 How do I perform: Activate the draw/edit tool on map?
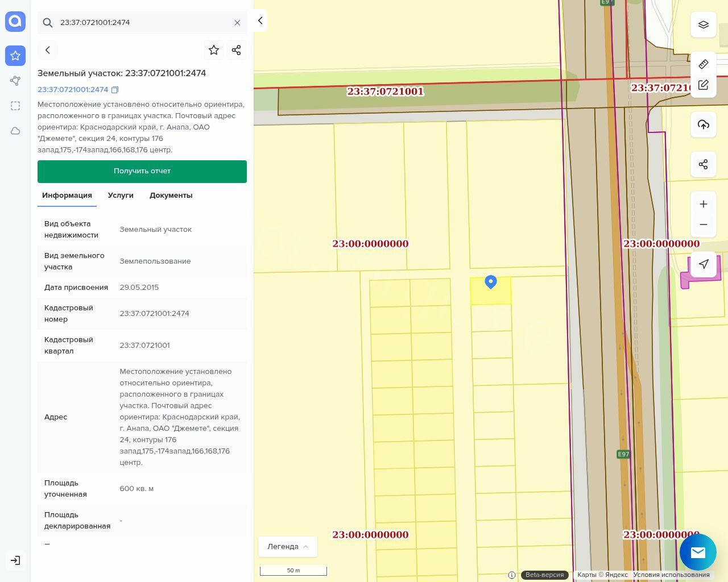tap(704, 85)
